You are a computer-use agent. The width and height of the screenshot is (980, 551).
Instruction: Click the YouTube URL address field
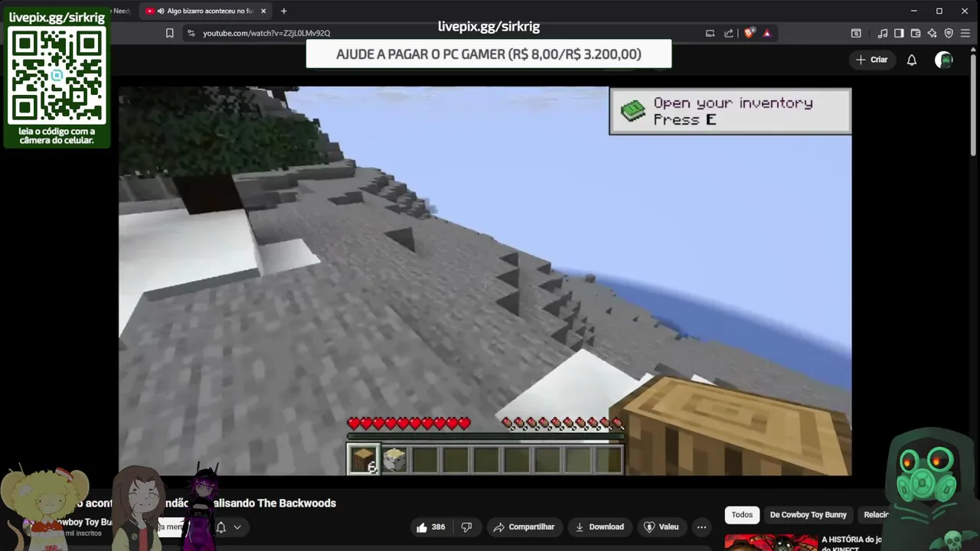pyautogui.click(x=266, y=33)
